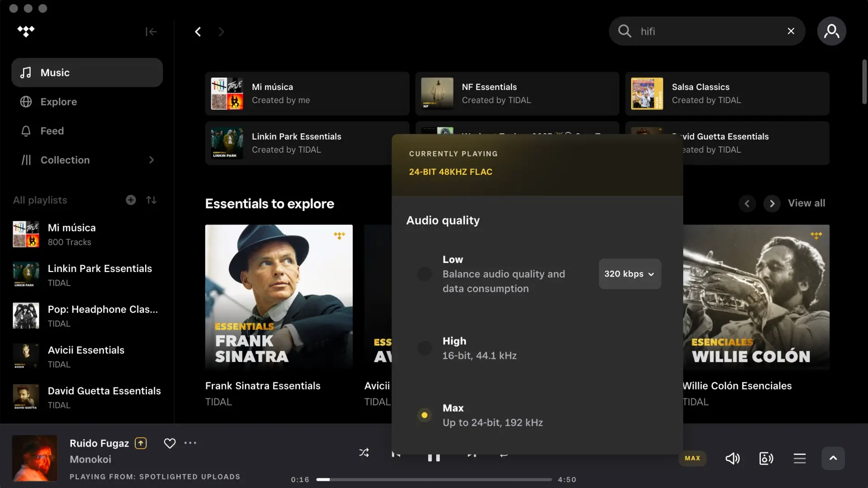Screen dimensions: 868x488
Task: Select Max audio quality
Action: (x=424, y=415)
